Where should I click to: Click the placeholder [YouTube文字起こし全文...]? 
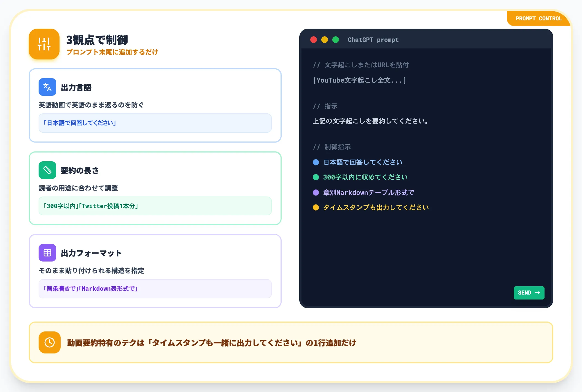359,80
